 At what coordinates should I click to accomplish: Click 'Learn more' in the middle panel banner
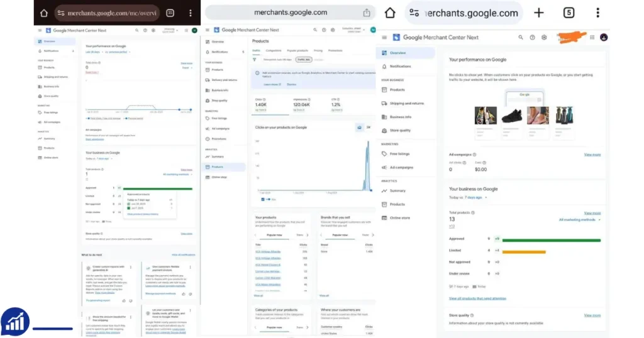[272, 84]
